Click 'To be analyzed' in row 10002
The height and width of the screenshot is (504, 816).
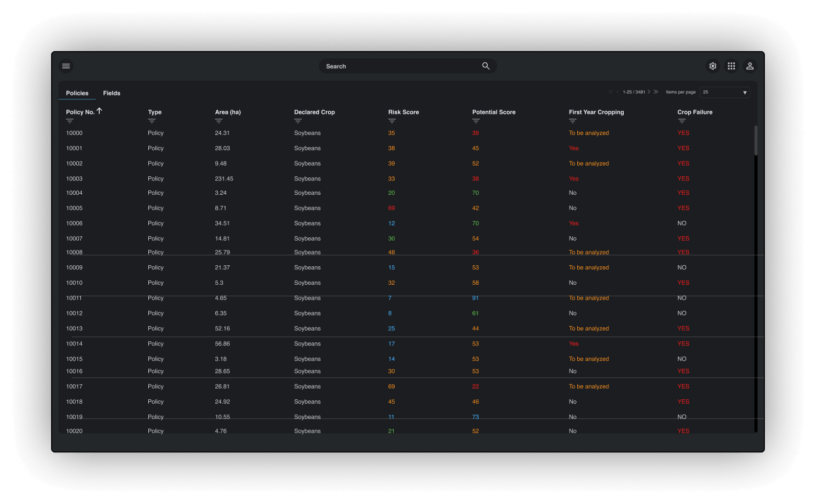[x=589, y=164]
